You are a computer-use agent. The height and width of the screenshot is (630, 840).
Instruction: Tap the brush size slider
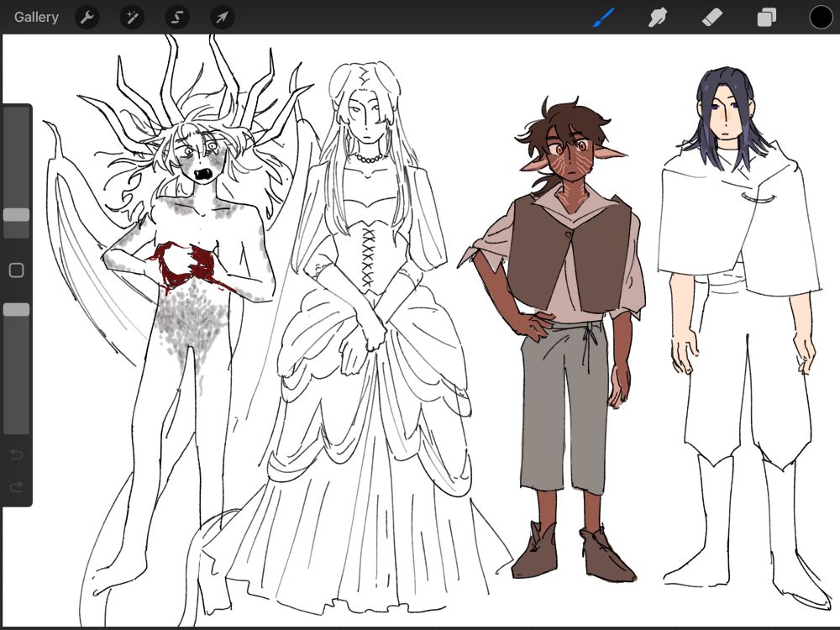click(x=15, y=215)
